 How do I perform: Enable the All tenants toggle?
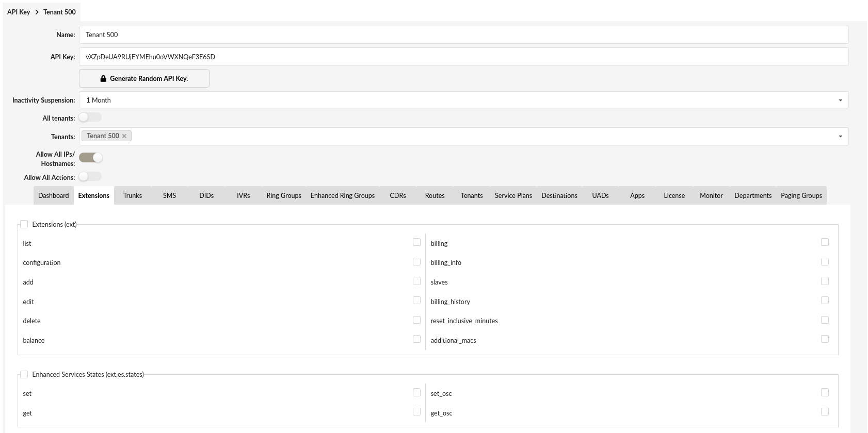pyautogui.click(x=90, y=118)
